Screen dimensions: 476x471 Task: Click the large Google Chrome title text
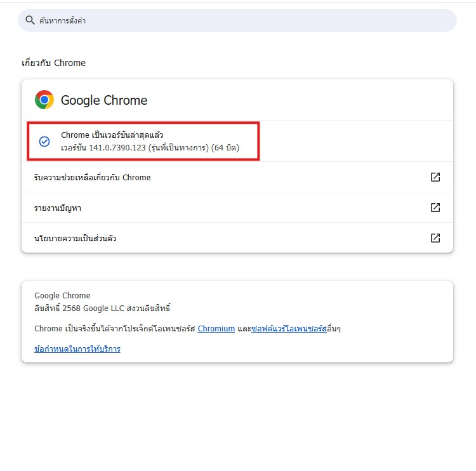pos(104,100)
